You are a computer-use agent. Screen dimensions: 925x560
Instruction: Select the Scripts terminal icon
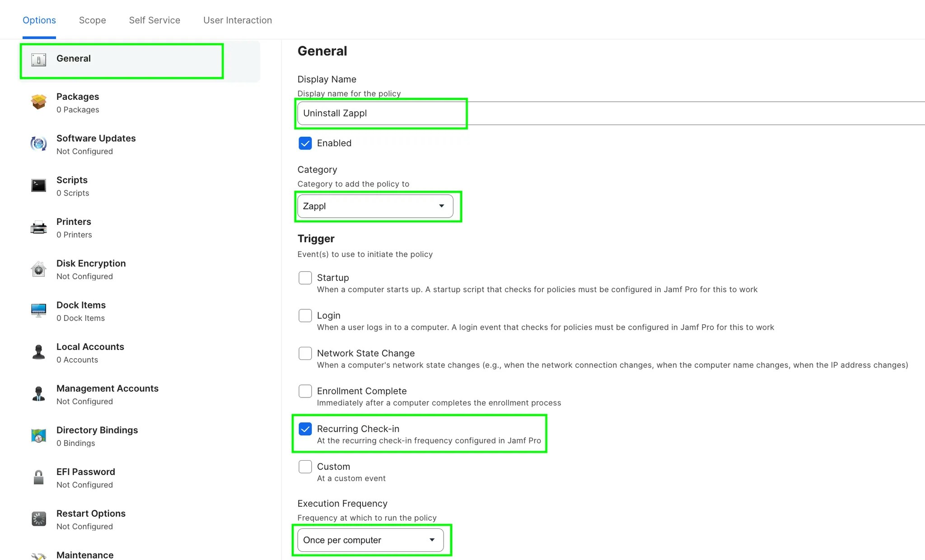[x=38, y=185]
